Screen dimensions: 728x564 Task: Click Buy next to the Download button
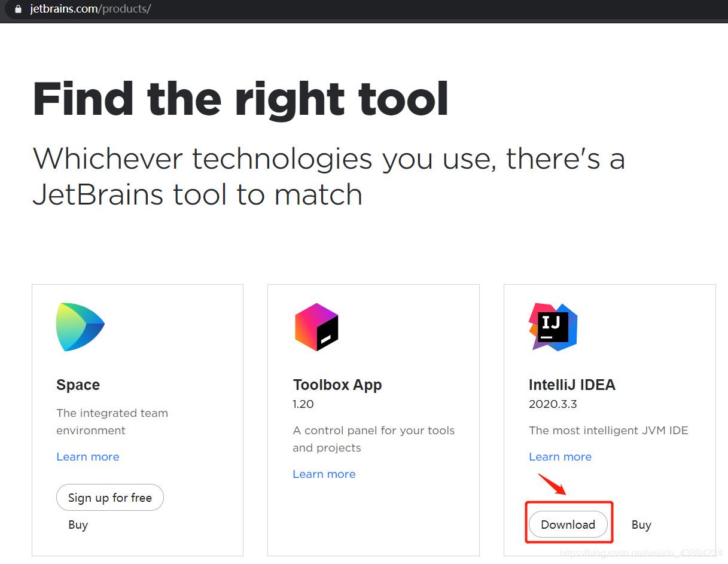pyautogui.click(x=641, y=525)
